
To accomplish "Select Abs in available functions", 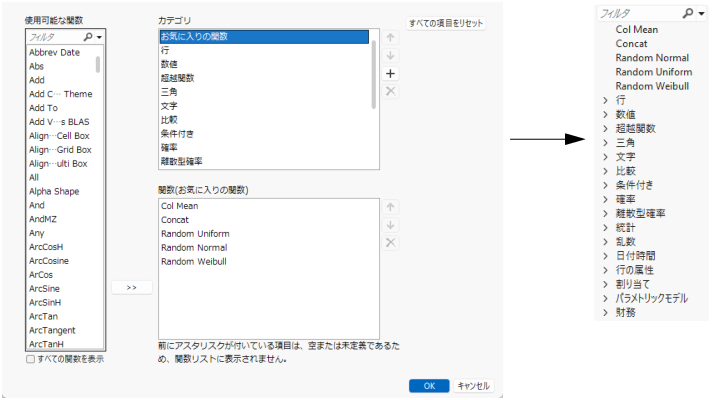I will (x=36, y=66).
